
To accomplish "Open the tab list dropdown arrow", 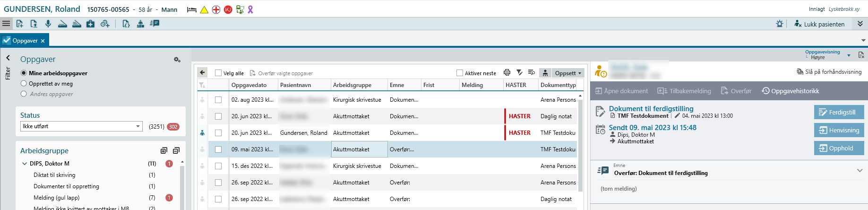I will pyautogui.click(x=863, y=41).
